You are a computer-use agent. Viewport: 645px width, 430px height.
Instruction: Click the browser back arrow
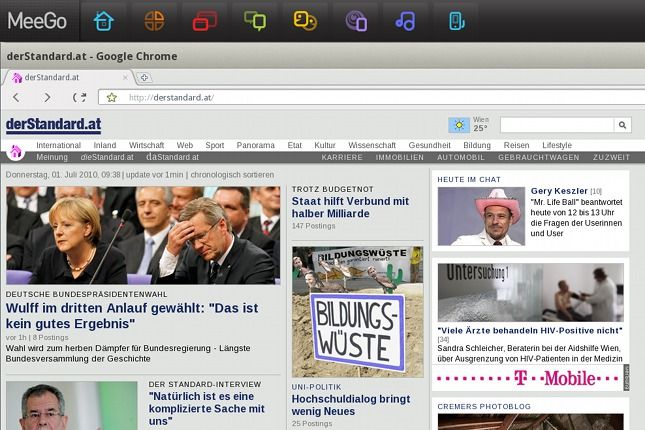tap(16, 97)
